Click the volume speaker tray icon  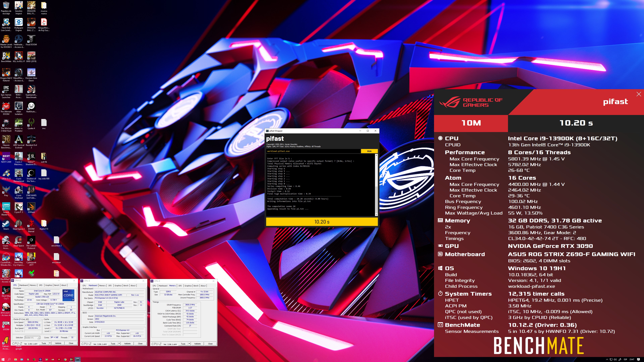[615, 359]
